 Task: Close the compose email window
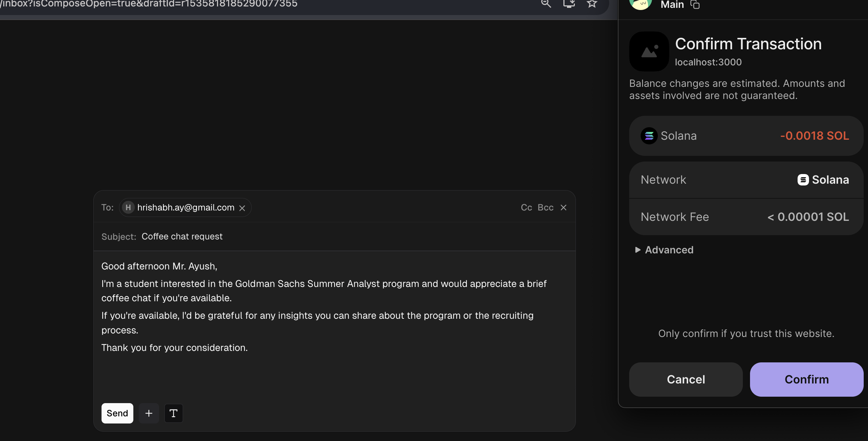click(563, 207)
